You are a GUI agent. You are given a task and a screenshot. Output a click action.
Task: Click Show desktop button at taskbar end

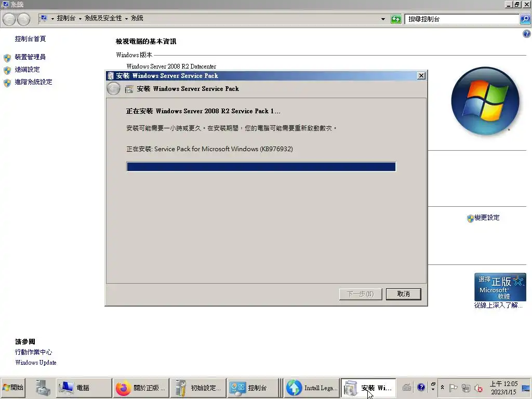[526, 388]
